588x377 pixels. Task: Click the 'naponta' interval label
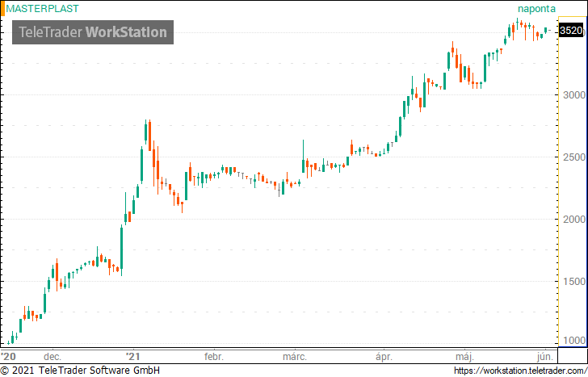point(536,9)
